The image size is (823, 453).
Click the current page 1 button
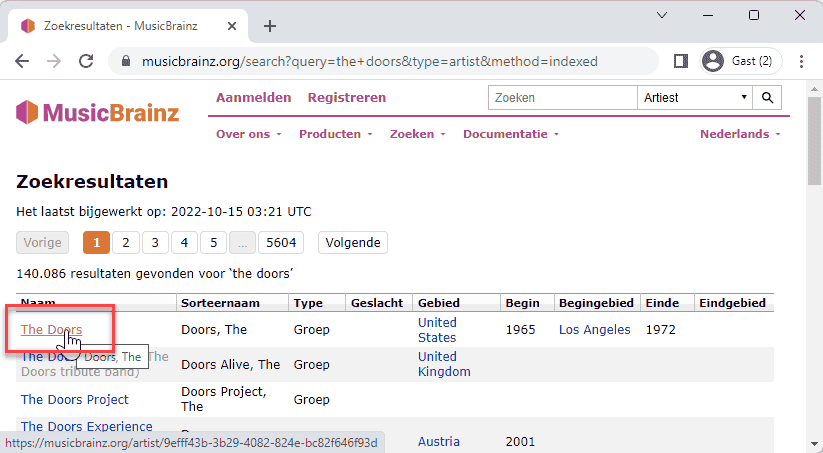pyautogui.click(x=97, y=243)
